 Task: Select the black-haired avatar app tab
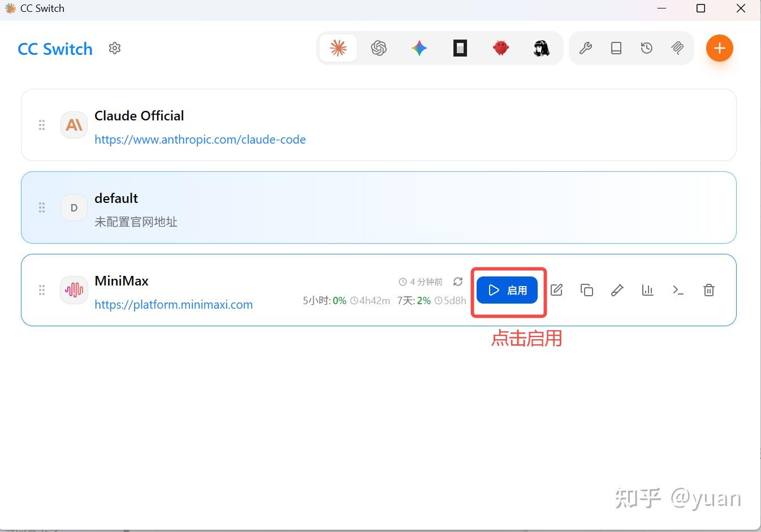542,48
